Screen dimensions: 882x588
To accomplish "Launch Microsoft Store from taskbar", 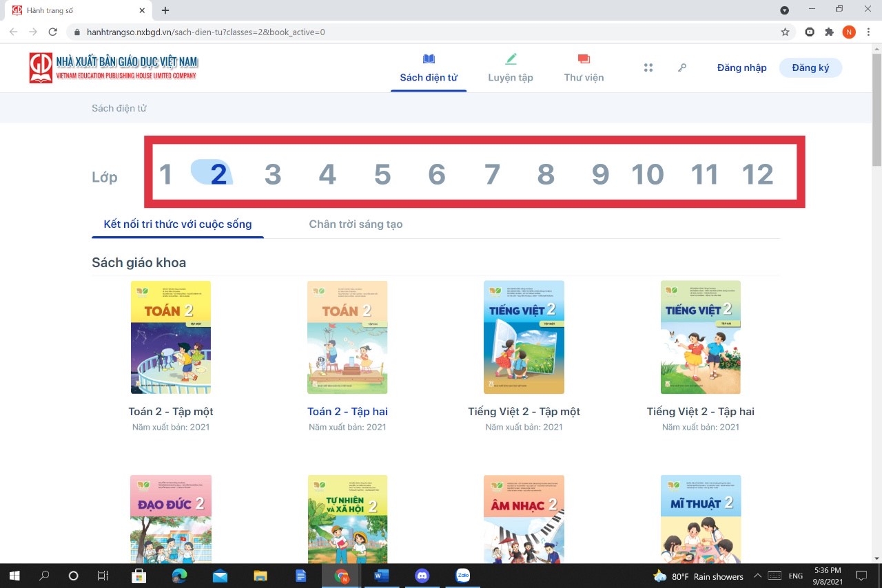I will pyautogui.click(x=139, y=576).
